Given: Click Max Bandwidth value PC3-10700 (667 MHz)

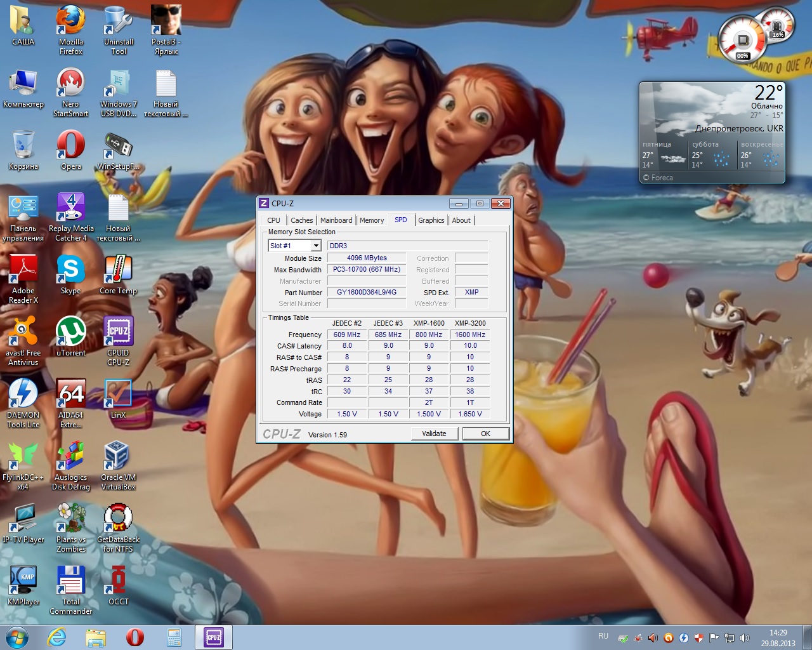Looking at the screenshot, I should [367, 270].
